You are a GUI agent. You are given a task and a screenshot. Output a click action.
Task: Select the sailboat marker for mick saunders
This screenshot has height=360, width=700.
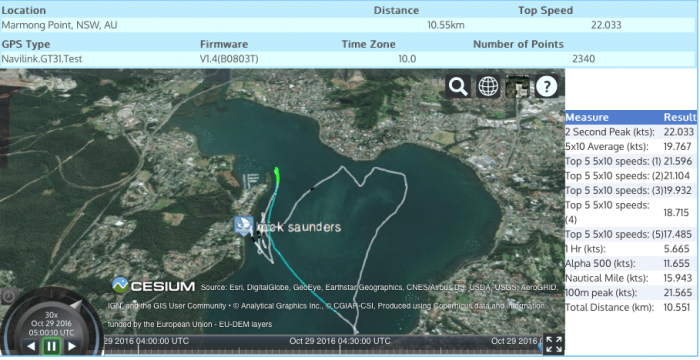click(x=244, y=226)
